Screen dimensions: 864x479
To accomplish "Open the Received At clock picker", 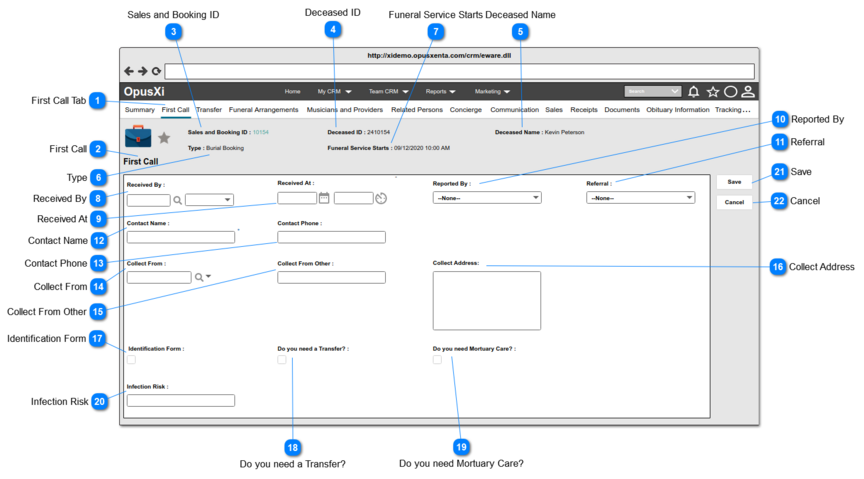I will point(381,198).
